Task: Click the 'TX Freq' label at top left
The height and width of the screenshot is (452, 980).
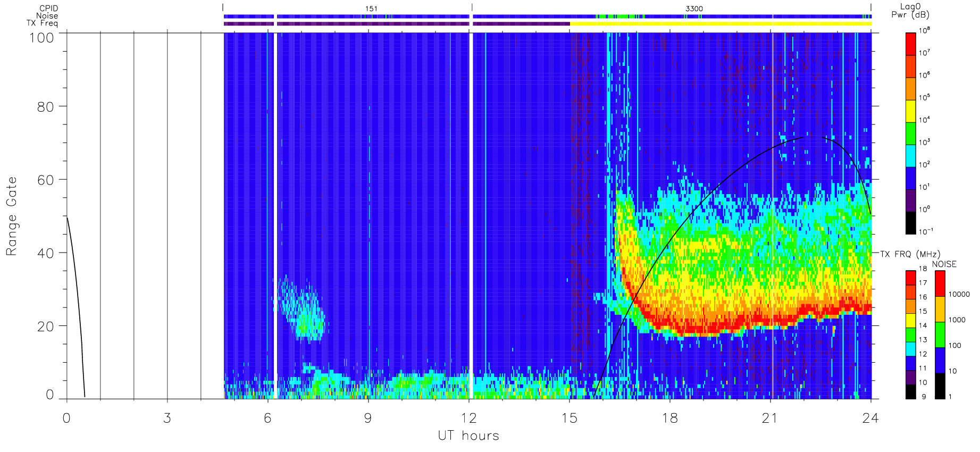Action: [42, 23]
